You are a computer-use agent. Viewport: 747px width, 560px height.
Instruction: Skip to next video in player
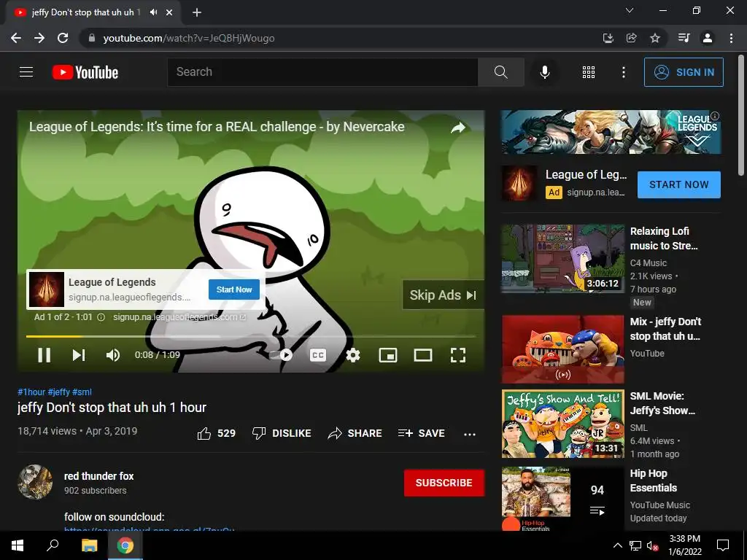pyautogui.click(x=79, y=355)
